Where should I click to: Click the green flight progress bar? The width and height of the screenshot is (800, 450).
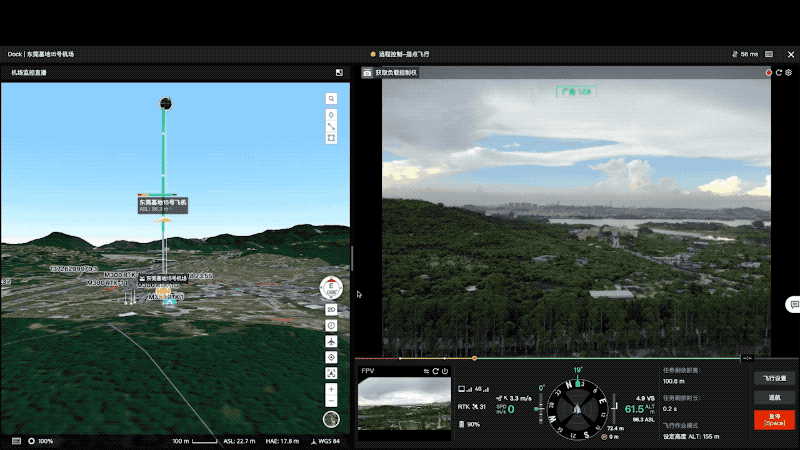tap(608, 358)
